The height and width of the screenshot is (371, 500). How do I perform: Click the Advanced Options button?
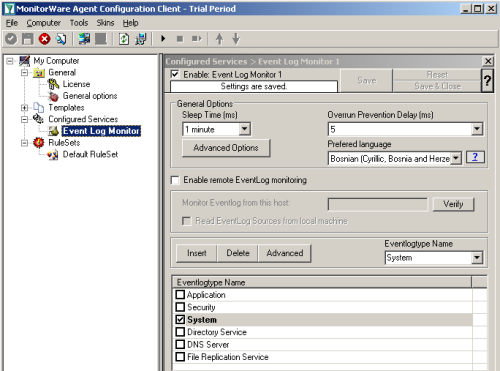point(226,148)
